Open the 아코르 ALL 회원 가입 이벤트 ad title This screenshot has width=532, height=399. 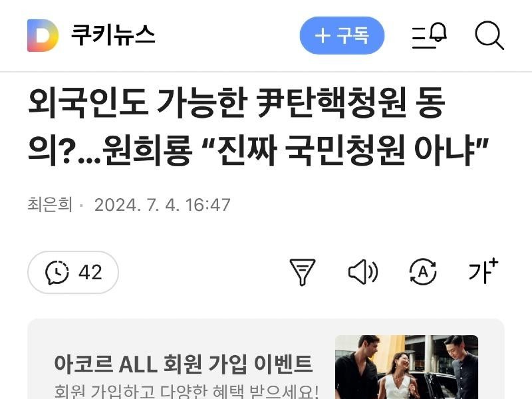point(184,364)
